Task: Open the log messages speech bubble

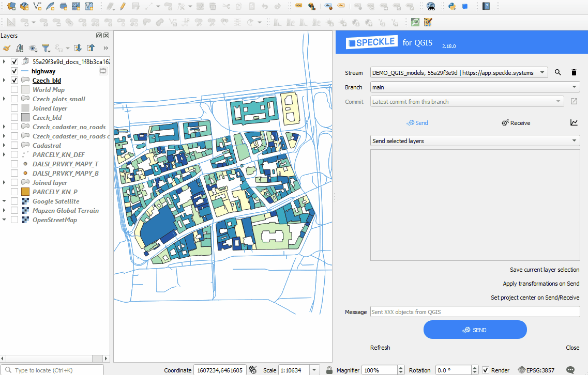Action: tap(570, 370)
